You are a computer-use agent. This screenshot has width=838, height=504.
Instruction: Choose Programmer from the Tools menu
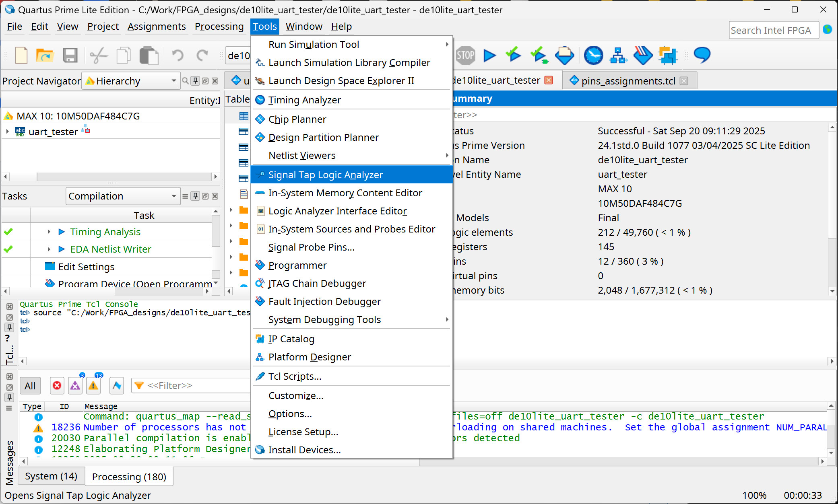297,265
